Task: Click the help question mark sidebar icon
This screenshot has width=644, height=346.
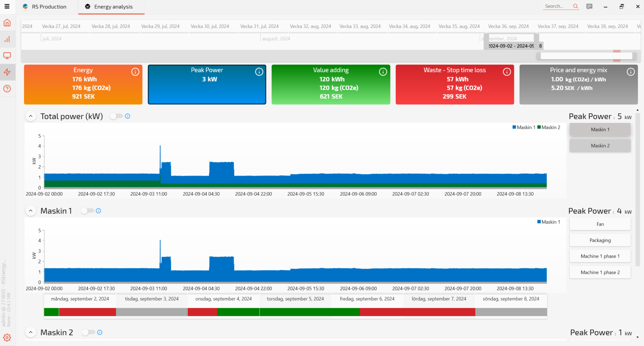Action: pyautogui.click(x=7, y=89)
